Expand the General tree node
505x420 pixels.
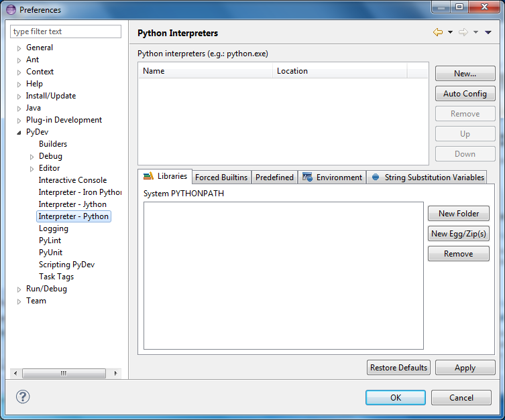point(19,48)
